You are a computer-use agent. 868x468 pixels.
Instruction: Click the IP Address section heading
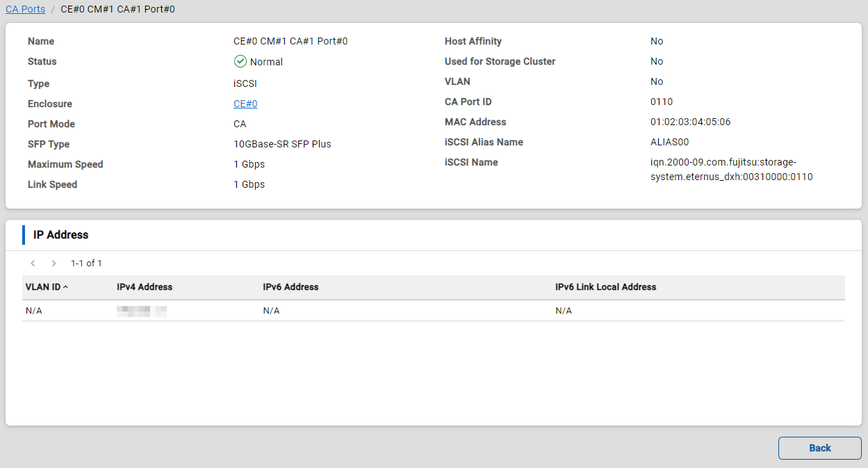[61, 235]
